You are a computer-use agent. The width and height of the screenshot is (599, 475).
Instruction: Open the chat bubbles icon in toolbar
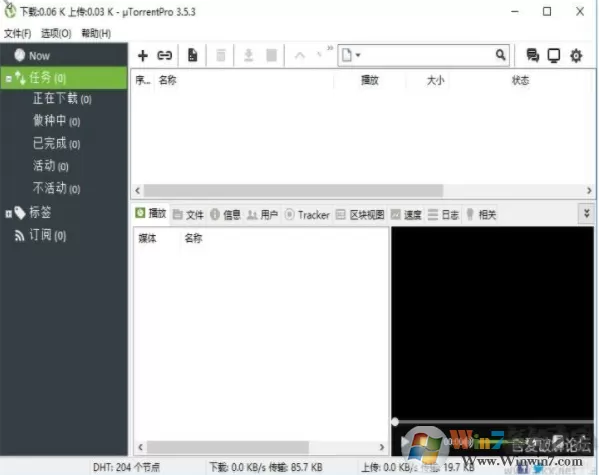[x=533, y=55]
